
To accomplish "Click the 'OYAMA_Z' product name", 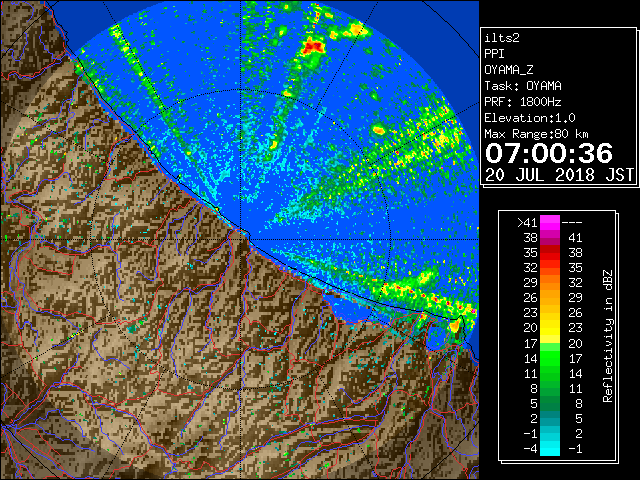I will point(509,70).
